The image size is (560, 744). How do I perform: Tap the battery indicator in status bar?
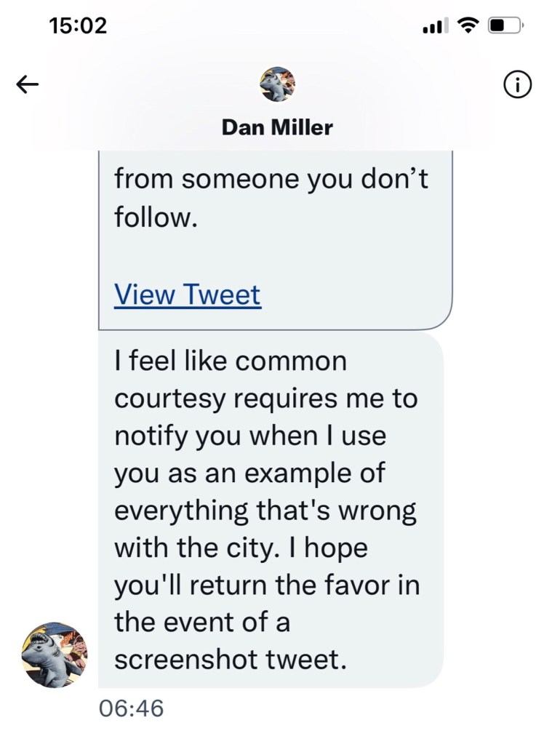pos(505,26)
